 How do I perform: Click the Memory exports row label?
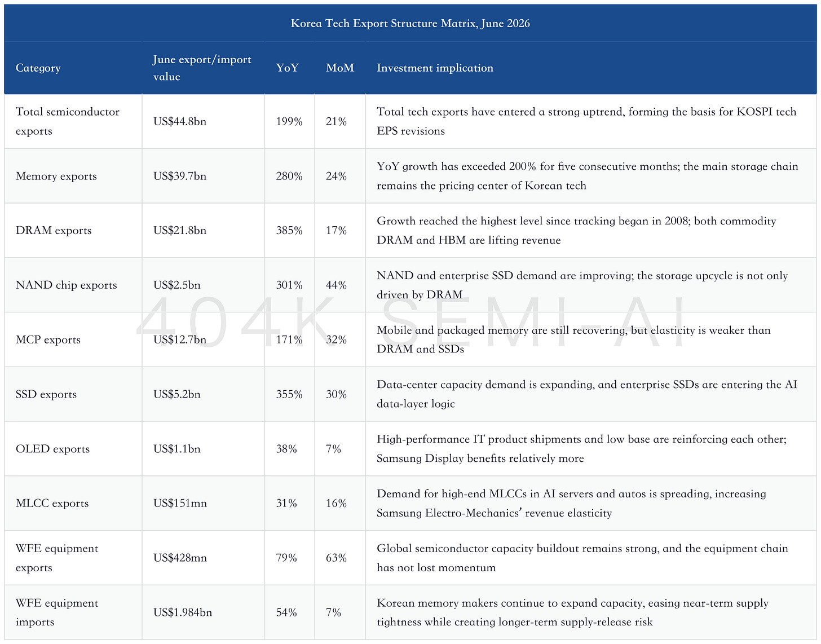56,176
